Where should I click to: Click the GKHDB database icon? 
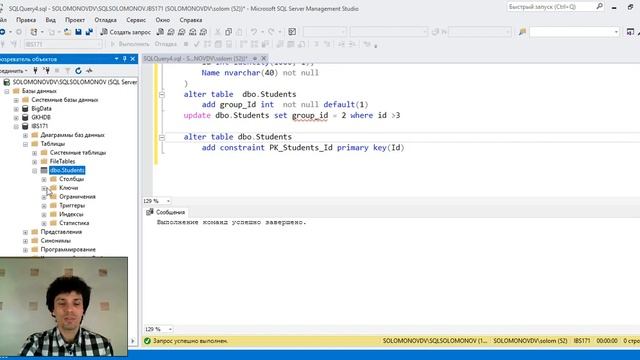pyautogui.click(x=25, y=117)
